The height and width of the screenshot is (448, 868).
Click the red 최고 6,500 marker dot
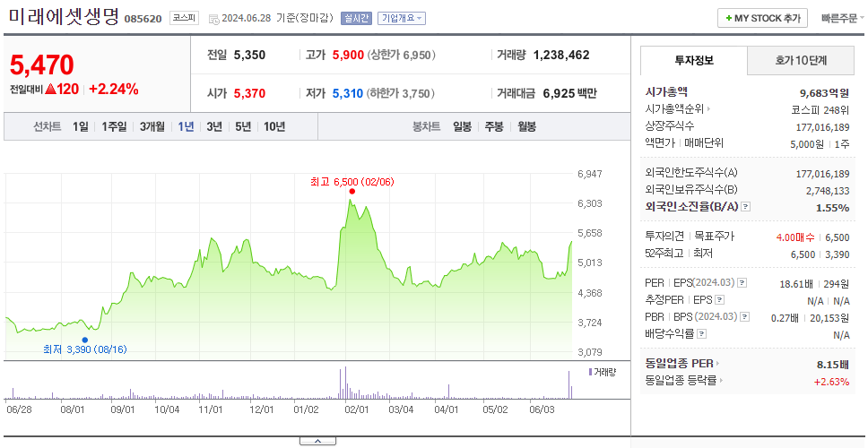352,192
